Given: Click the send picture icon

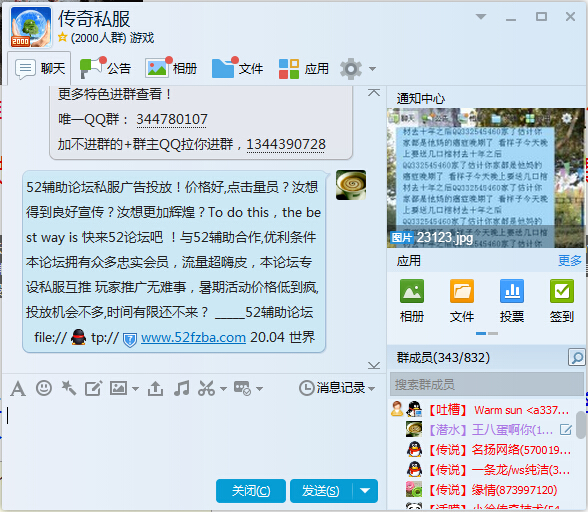Looking at the screenshot, I should click(118, 388).
